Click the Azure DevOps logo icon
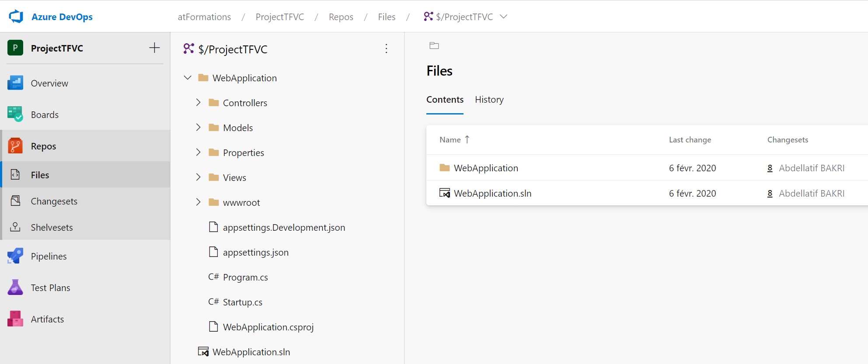This screenshot has width=868, height=364. (x=16, y=17)
